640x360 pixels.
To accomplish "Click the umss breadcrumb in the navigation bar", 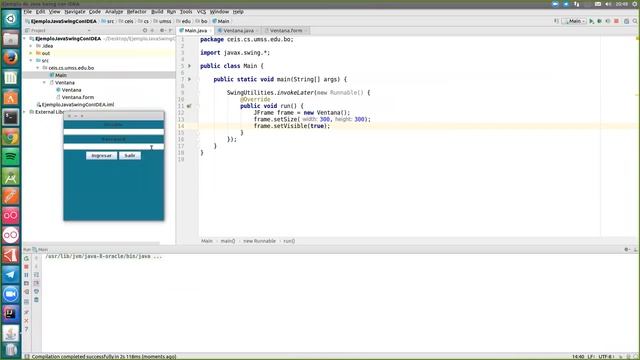I will click(163, 21).
